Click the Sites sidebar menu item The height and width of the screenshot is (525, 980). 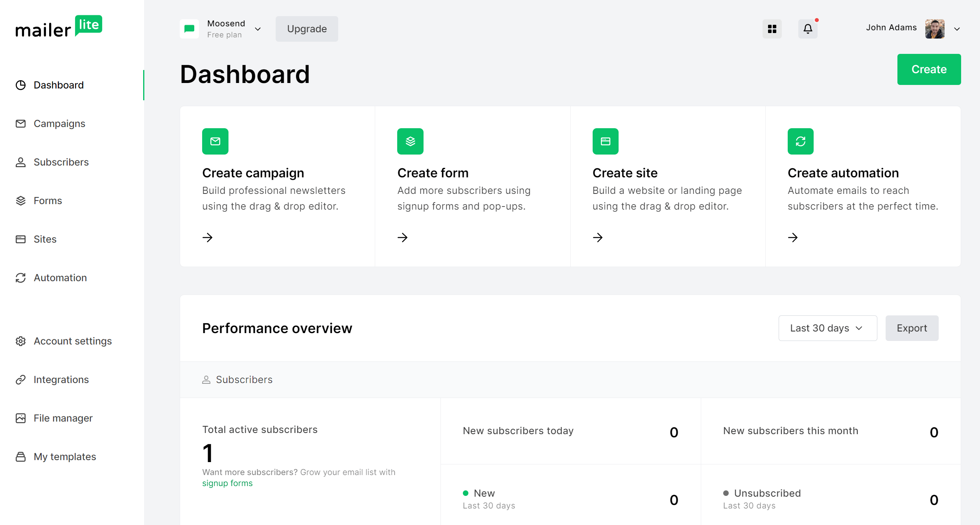coord(45,239)
